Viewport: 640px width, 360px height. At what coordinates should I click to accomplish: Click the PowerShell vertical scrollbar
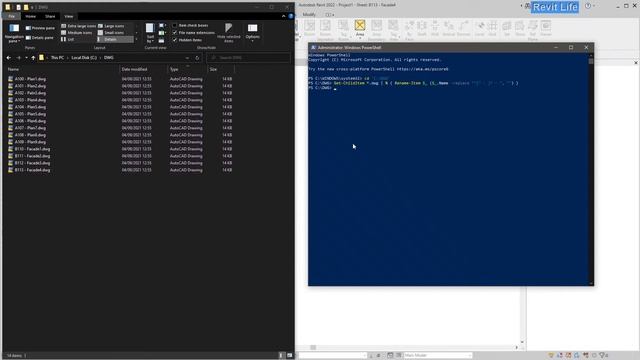591,169
